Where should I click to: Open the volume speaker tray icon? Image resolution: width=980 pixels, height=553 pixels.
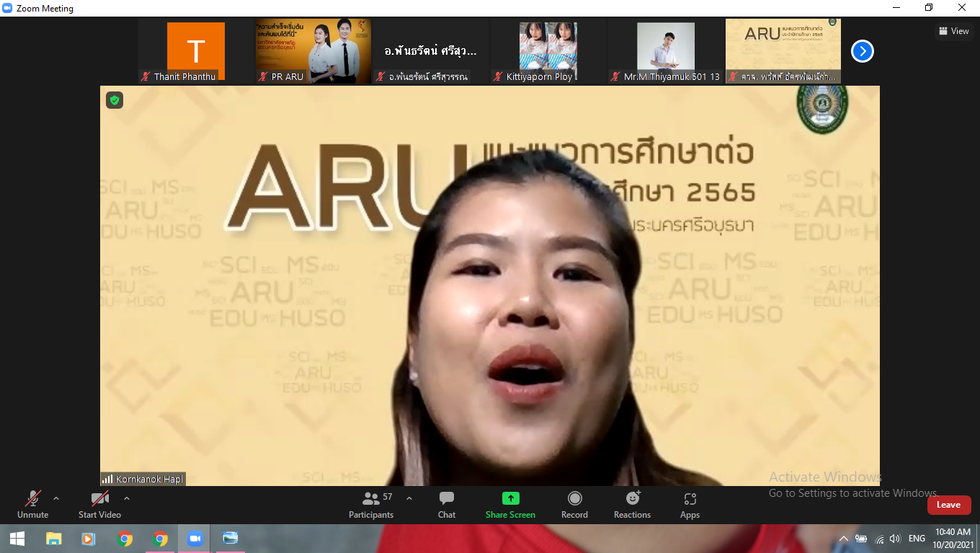point(895,539)
